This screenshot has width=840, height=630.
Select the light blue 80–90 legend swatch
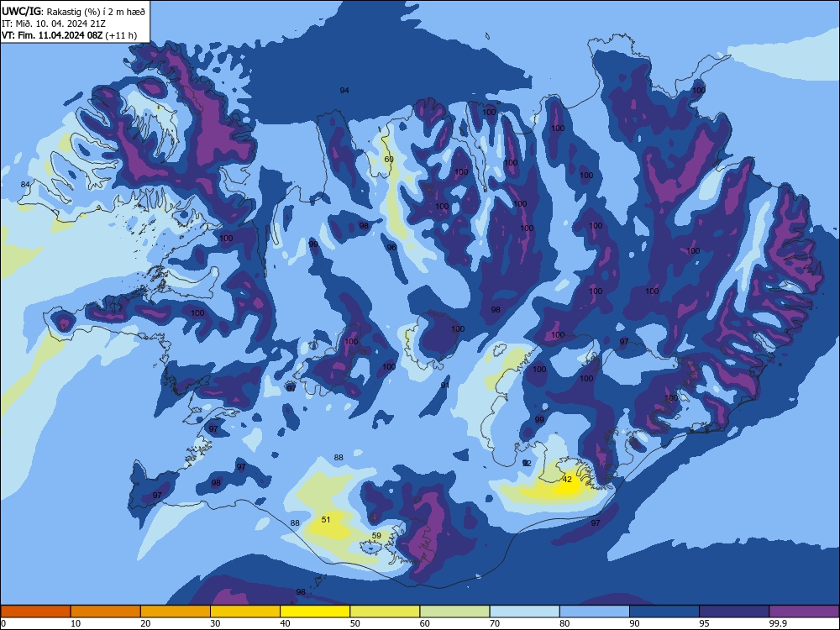point(595,612)
